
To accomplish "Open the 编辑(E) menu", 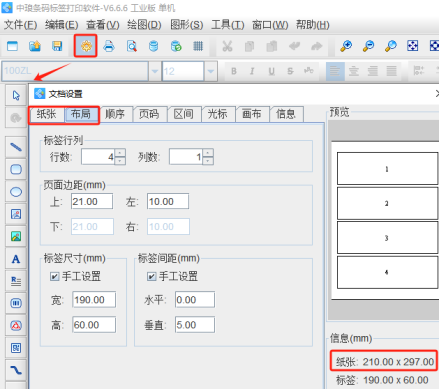I will pos(61,25).
